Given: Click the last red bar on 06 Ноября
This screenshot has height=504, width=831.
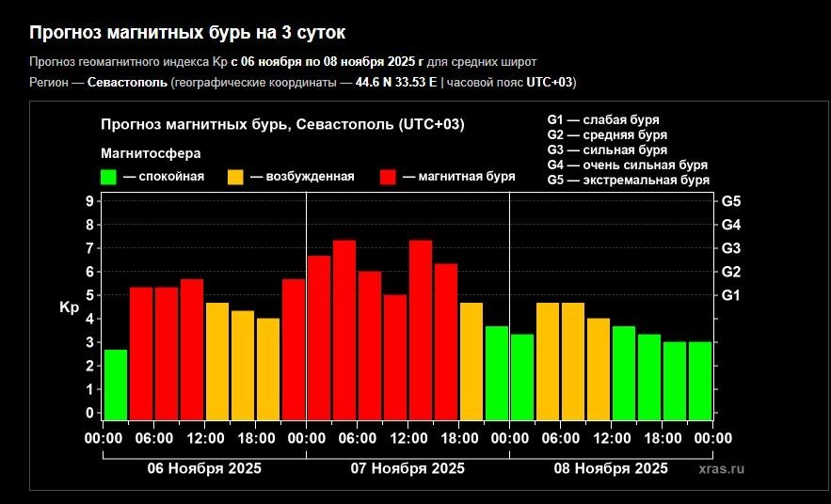Looking at the screenshot, I should pos(294,349).
